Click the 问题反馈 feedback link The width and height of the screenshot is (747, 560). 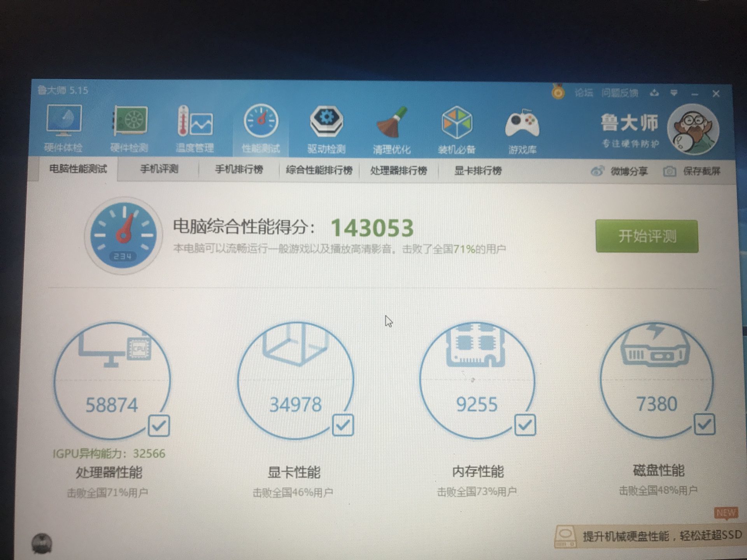(x=620, y=93)
